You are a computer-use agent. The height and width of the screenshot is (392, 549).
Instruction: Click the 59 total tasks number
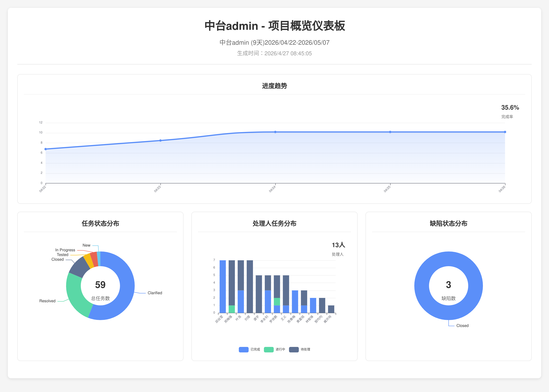tap(100, 285)
